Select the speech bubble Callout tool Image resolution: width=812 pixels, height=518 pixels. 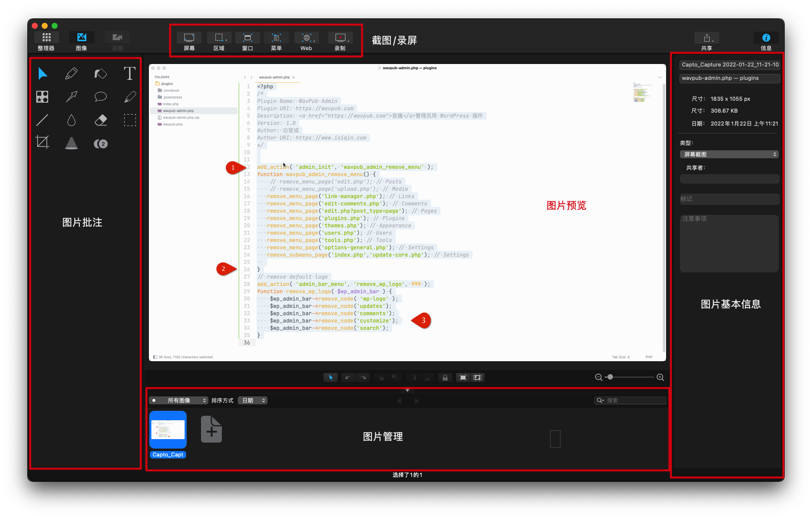click(101, 97)
